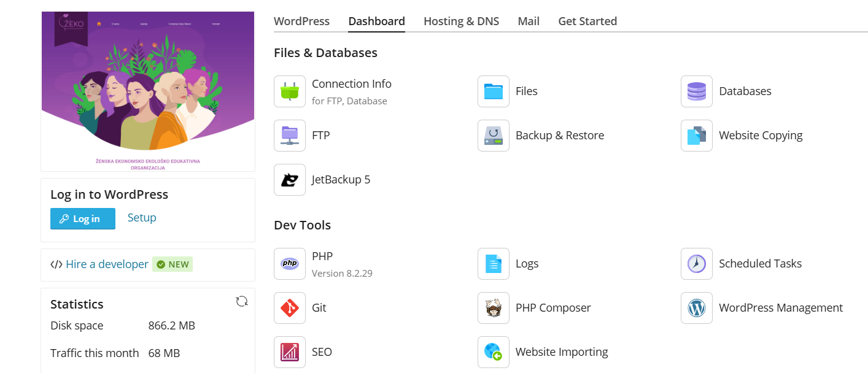The image size is (868, 373).
Task: Click the Website Importing link text
Action: 562,352
